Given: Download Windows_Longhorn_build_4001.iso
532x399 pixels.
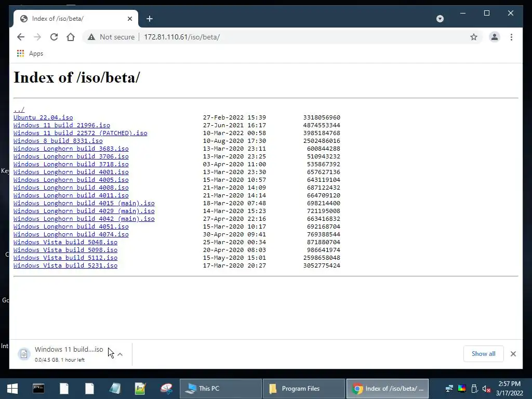Looking at the screenshot, I should click(x=71, y=172).
